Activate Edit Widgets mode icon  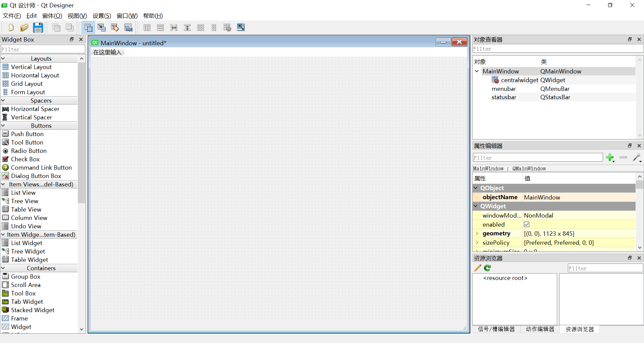point(88,27)
